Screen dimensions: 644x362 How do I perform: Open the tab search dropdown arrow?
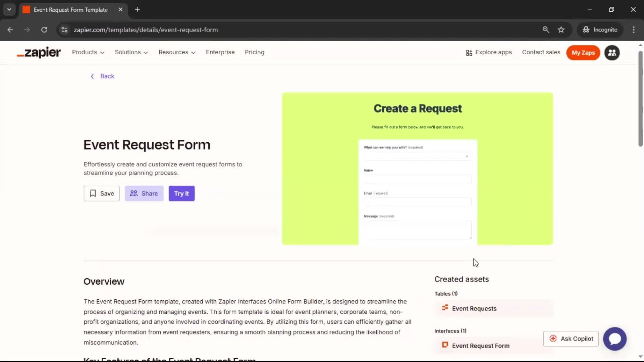[9, 9]
